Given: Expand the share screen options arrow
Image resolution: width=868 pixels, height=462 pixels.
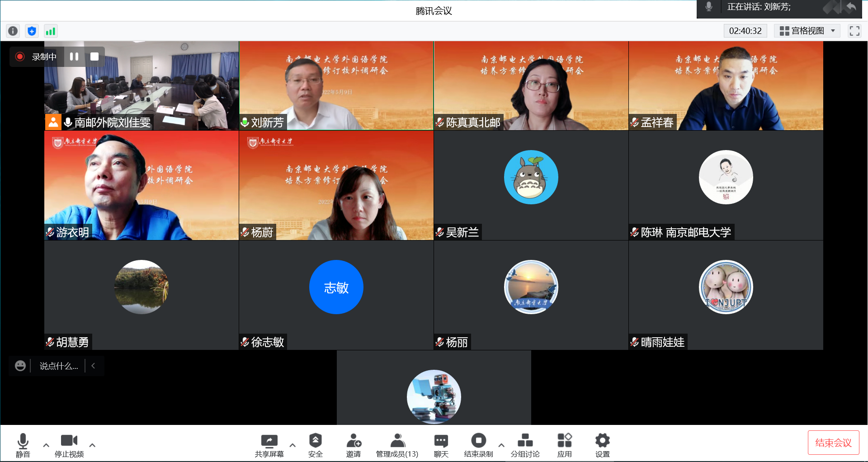Looking at the screenshot, I should [292, 445].
